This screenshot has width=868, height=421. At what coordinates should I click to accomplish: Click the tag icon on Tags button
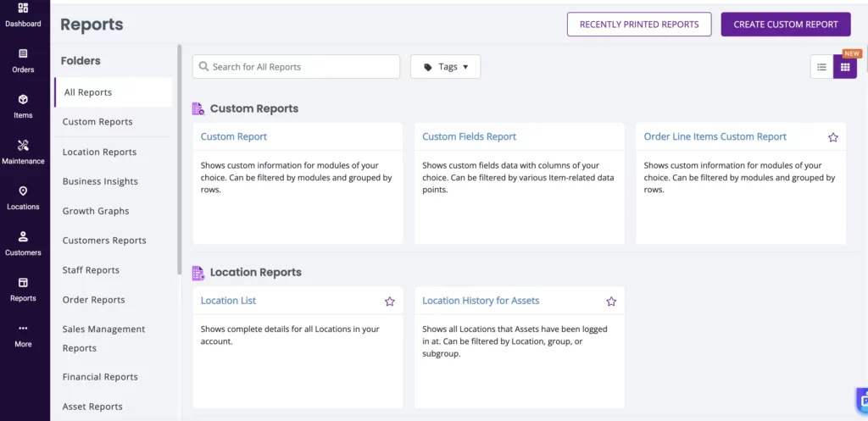pyautogui.click(x=428, y=67)
